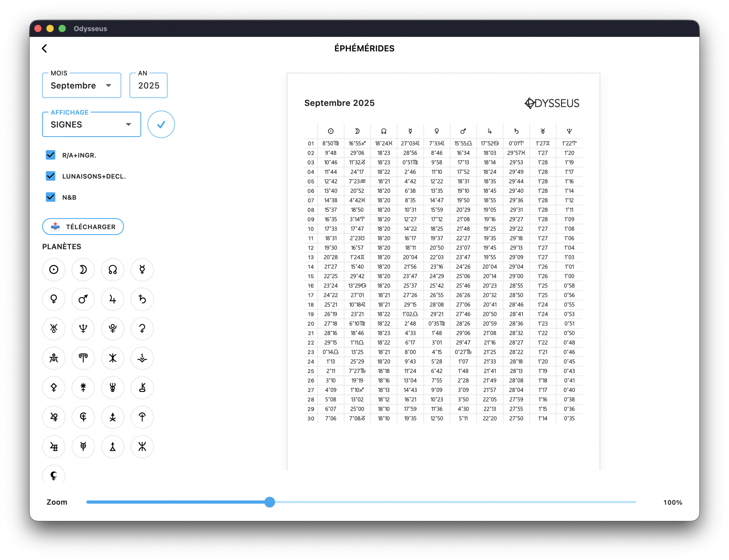The height and width of the screenshot is (560, 729).
Task: Expand the AFFICHAGE SIGNES dropdown
Action: pyautogui.click(x=91, y=125)
